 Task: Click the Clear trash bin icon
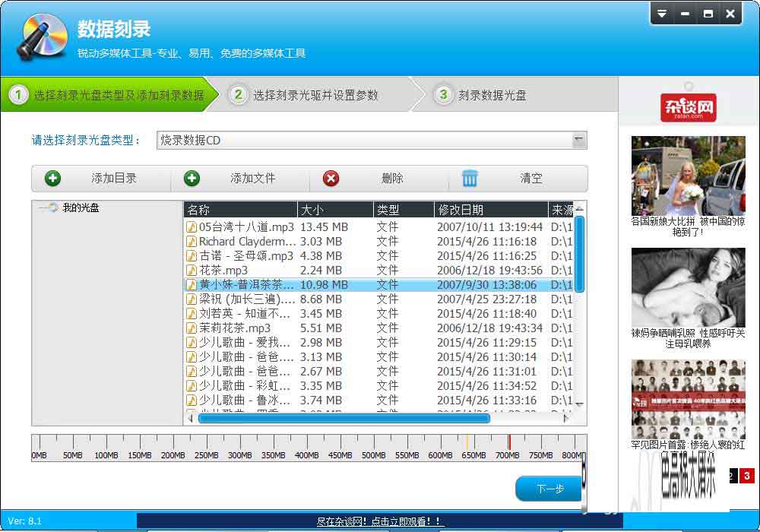point(470,179)
